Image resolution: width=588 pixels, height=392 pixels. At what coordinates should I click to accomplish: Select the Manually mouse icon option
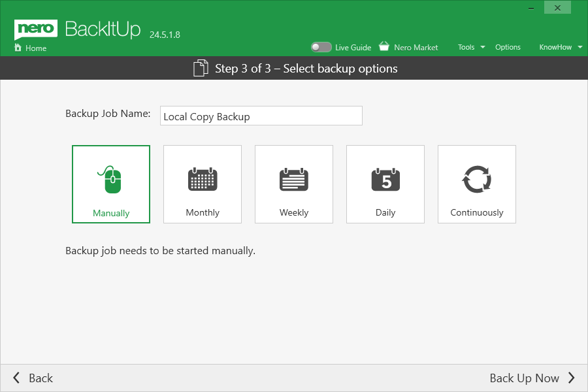111,179
